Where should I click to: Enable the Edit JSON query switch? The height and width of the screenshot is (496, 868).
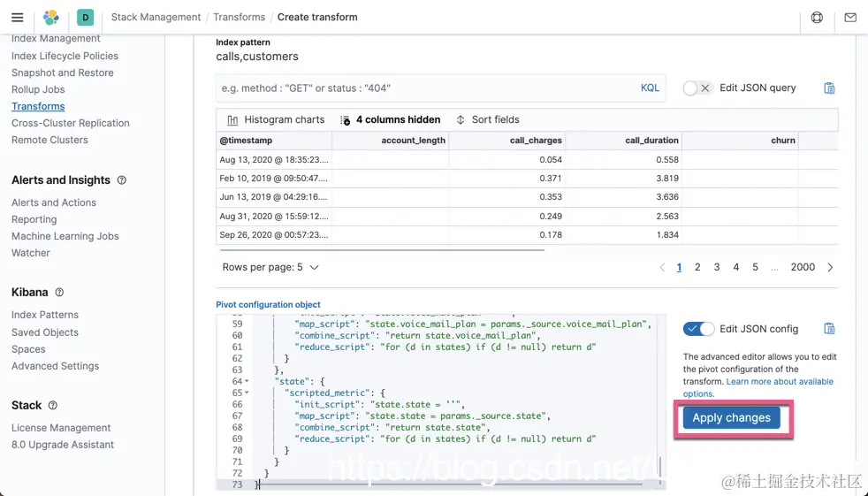[x=698, y=88]
